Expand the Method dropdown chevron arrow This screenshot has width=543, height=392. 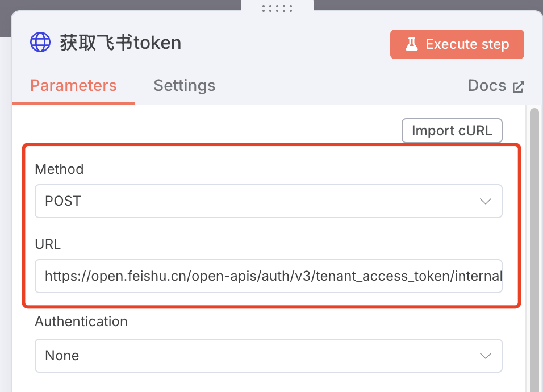pos(485,201)
